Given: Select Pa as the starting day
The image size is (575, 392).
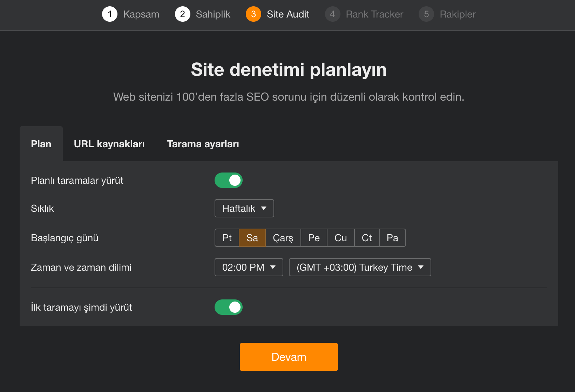Looking at the screenshot, I should (x=392, y=238).
